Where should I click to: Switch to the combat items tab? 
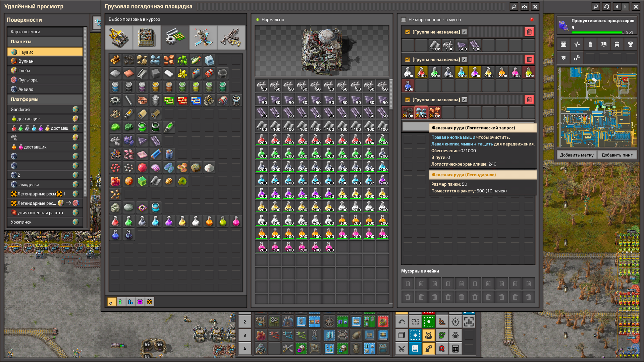pyautogui.click(x=231, y=38)
